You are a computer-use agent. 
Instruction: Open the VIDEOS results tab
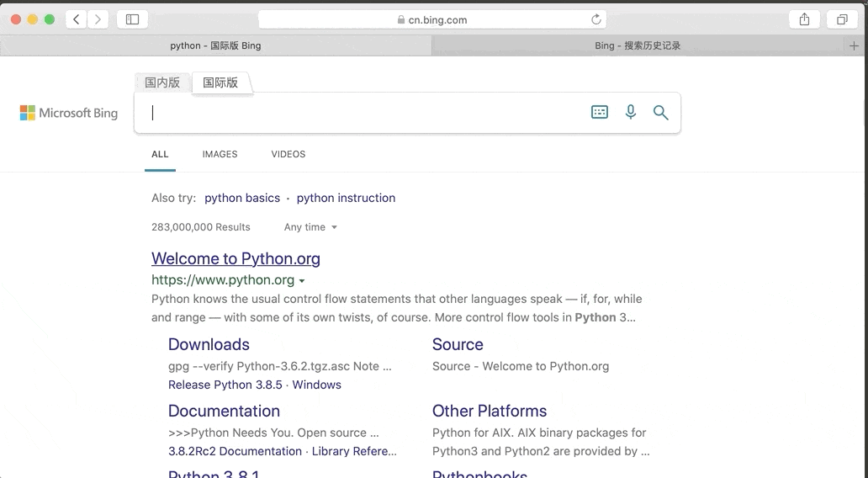(288, 155)
